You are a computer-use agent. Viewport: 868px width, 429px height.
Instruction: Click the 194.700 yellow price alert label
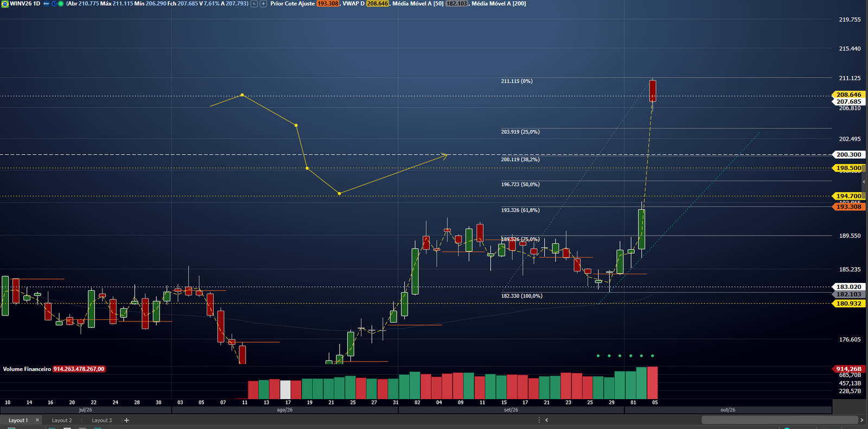tap(848, 196)
